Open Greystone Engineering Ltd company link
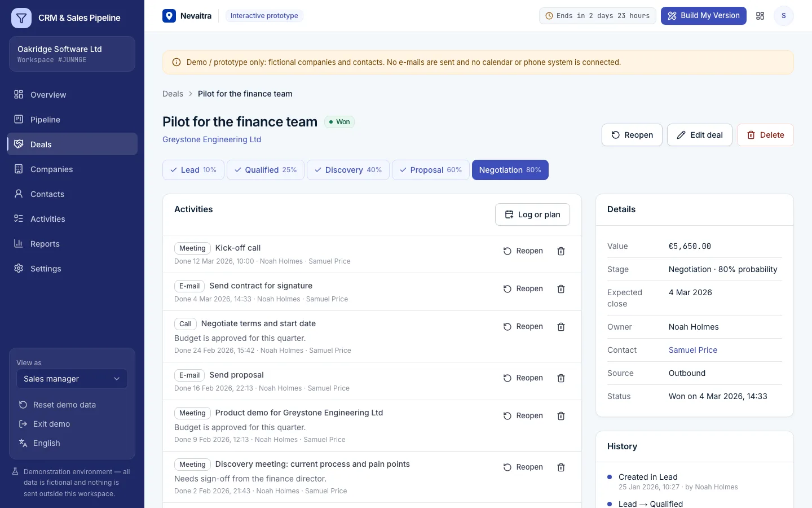Image resolution: width=812 pixels, height=508 pixels. pyautogui.click(x=211, y=139)
